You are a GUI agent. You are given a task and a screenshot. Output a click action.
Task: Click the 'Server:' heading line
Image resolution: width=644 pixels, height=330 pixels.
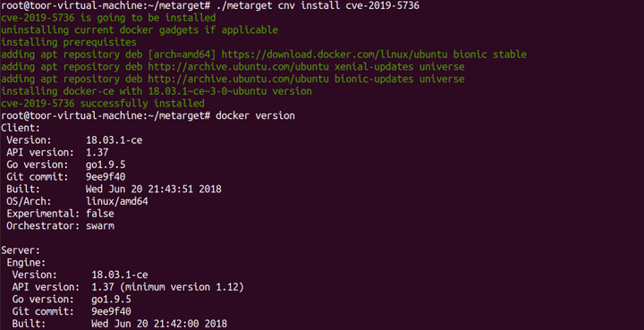[x=21, y=250]
